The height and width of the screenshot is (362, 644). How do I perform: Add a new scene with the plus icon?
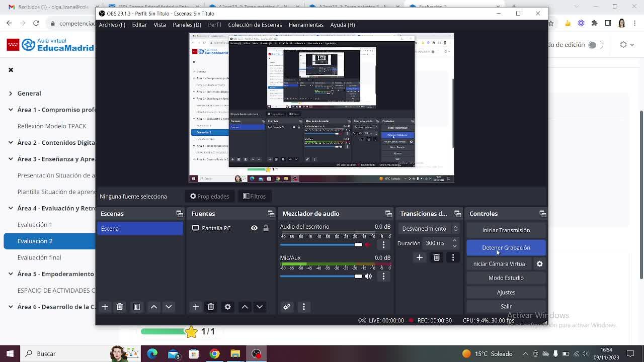tap(105, 307)
